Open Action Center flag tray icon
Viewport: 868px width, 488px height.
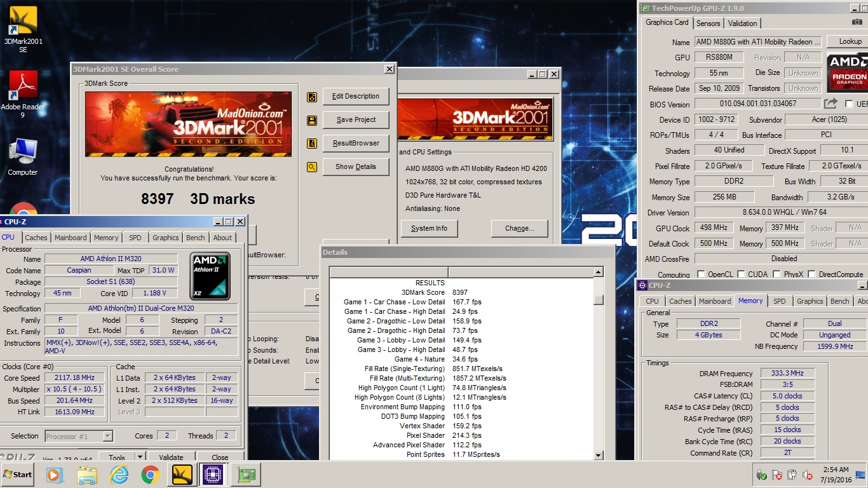[x=776, y=475]
